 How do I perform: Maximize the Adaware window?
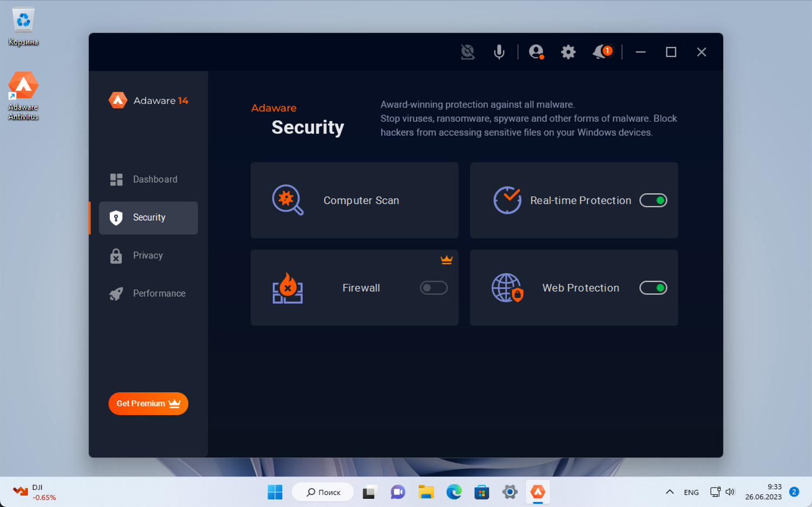coord(671,52)
